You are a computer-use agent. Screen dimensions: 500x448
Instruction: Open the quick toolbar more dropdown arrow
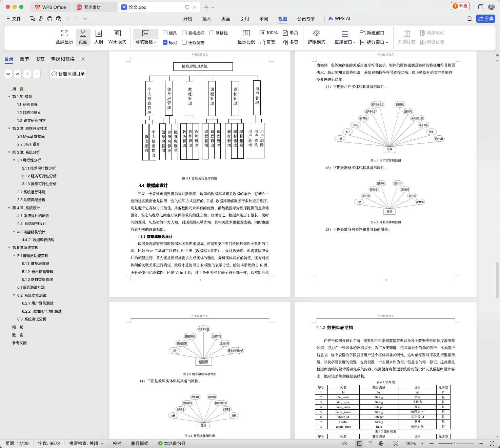pos(85,19)
